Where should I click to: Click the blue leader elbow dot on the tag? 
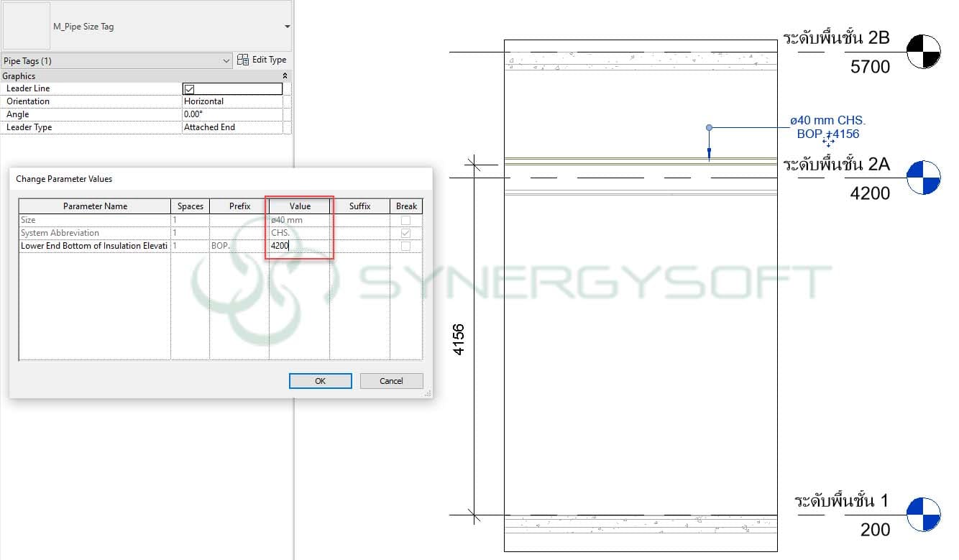709,128
